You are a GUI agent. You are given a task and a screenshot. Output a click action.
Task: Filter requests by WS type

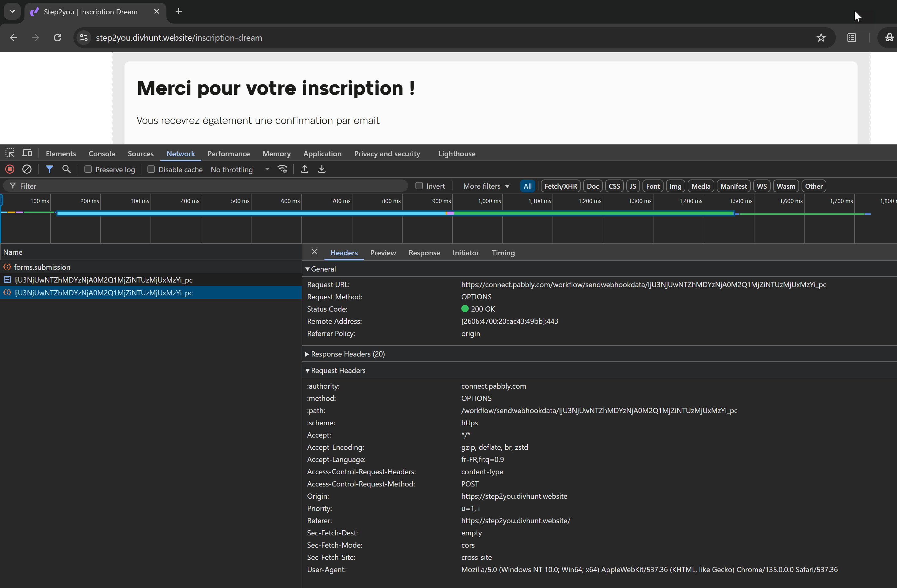click(762, 186)
